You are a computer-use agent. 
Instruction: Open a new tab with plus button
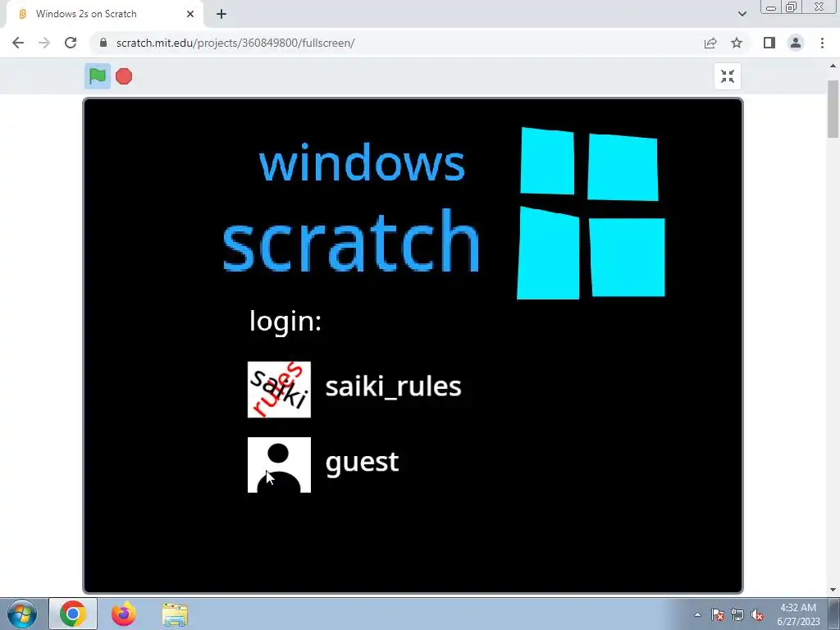(x=221, y=14)
